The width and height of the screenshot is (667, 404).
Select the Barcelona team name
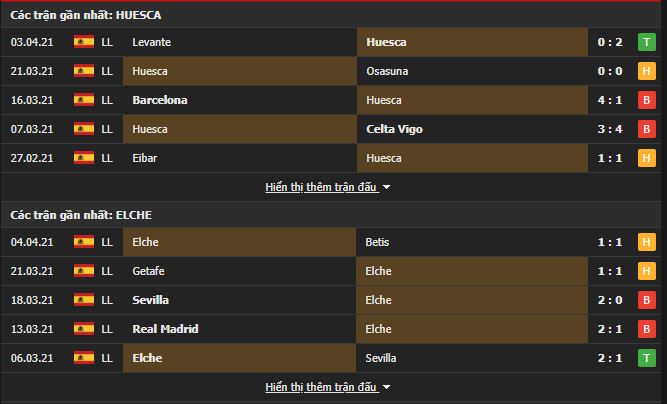point(160,100)
